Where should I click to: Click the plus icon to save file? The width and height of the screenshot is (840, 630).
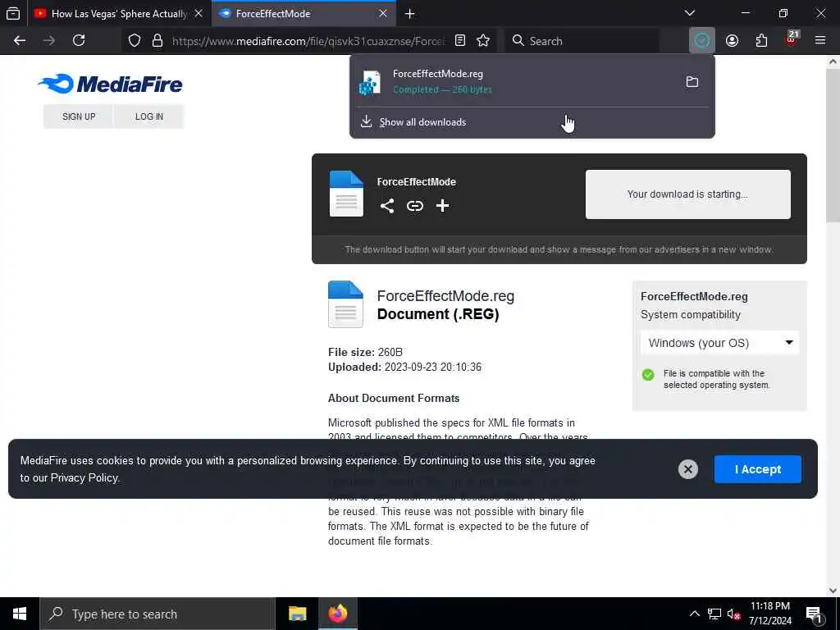point(442,206)
